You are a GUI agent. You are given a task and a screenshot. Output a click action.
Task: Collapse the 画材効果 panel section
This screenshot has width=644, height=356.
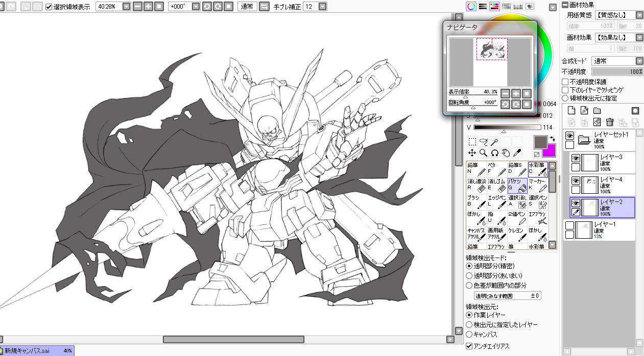tap(565, 5)
